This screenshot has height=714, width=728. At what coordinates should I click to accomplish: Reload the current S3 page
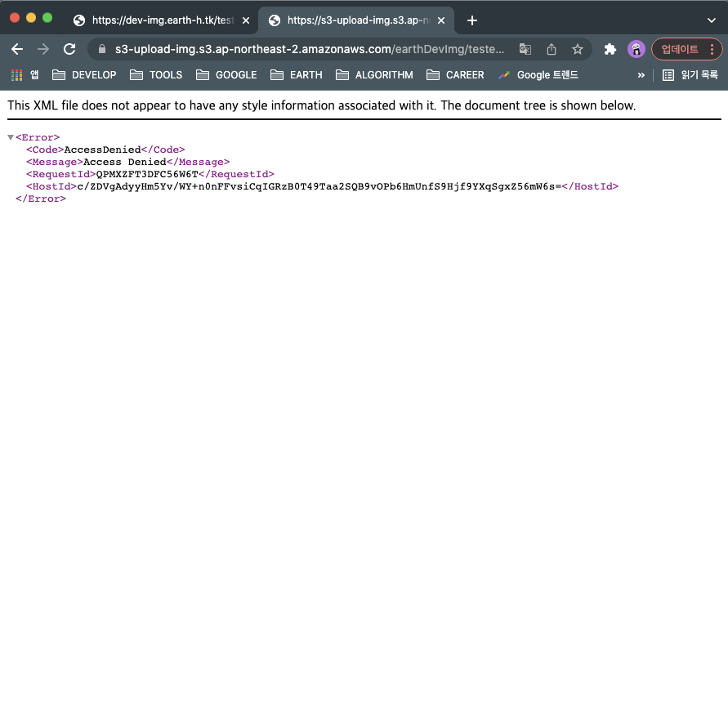(69, 49)
